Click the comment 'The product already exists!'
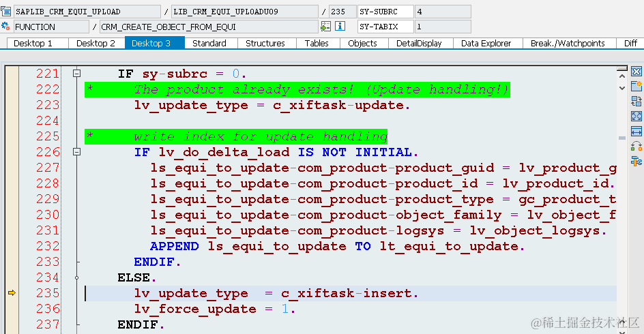This screenshot has width=644, height=334. (x=244, y=89)
